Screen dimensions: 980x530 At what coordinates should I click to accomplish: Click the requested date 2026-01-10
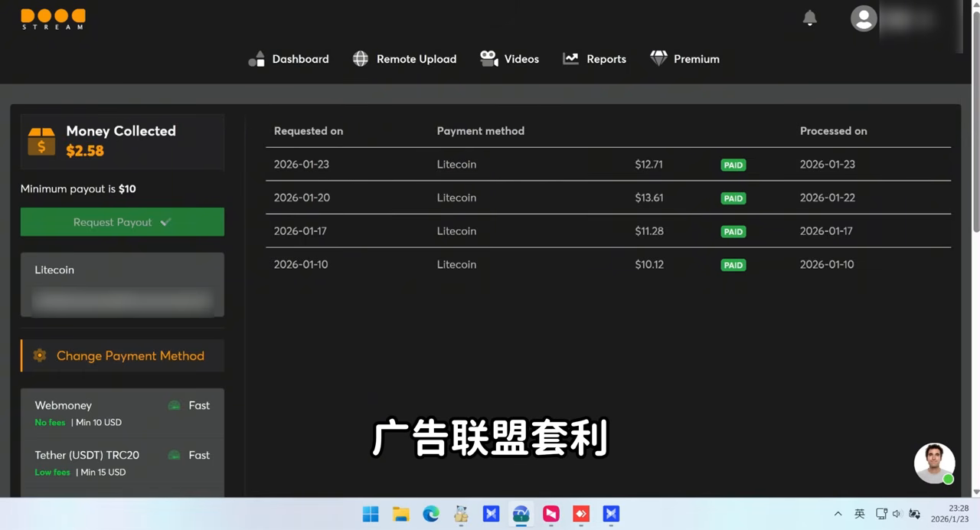(x=301, y=264)
